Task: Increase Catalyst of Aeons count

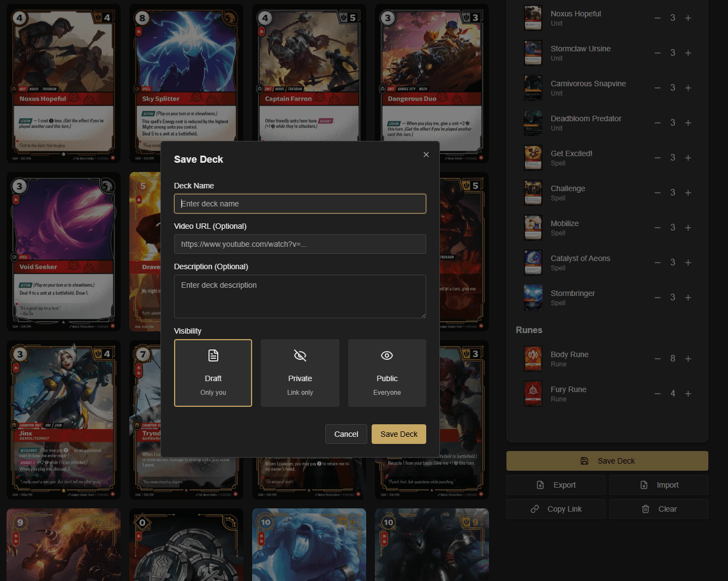Action: pyautogui.click(x=688, y=263)
